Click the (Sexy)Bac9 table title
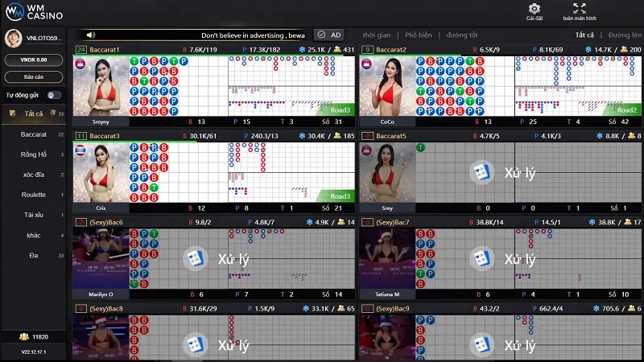The width and height of the screenshot is (644, 362). coord(393,309)
